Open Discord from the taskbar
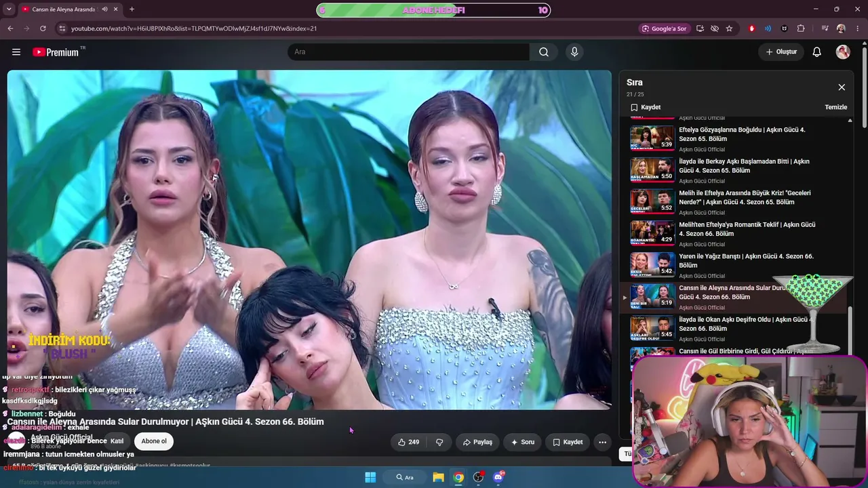Viewport: 868px width, 488px height. (x=498, y=477)
